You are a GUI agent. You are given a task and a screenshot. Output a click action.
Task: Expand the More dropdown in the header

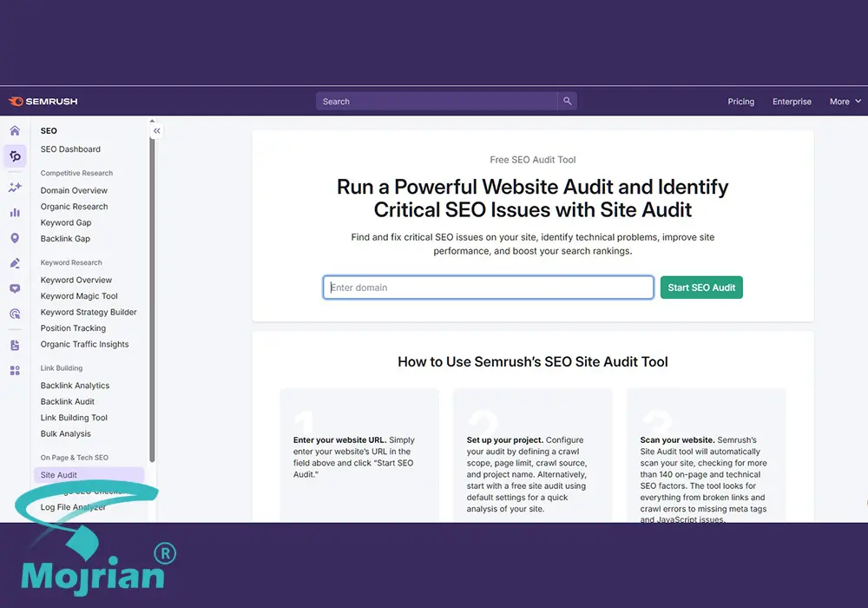(845, 102)
